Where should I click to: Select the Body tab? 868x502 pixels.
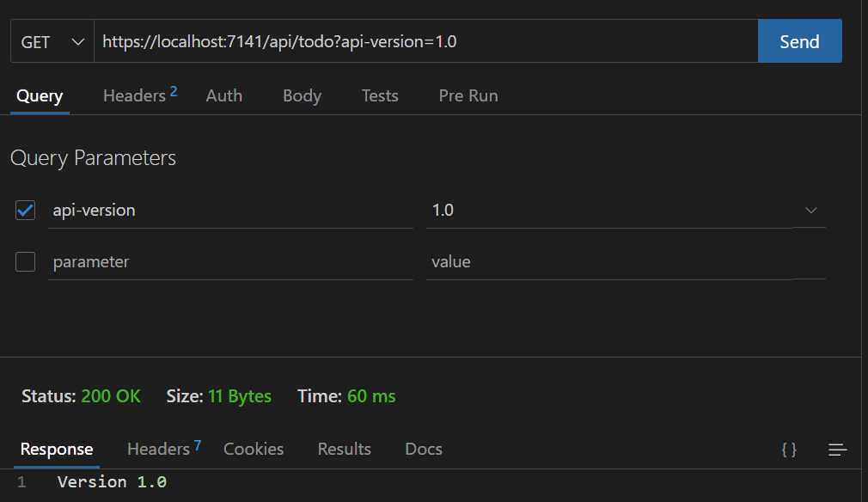303,95
